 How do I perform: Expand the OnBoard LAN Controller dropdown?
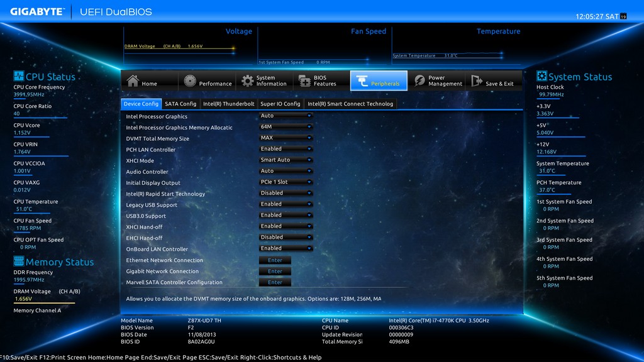click(x=286, y=249)
